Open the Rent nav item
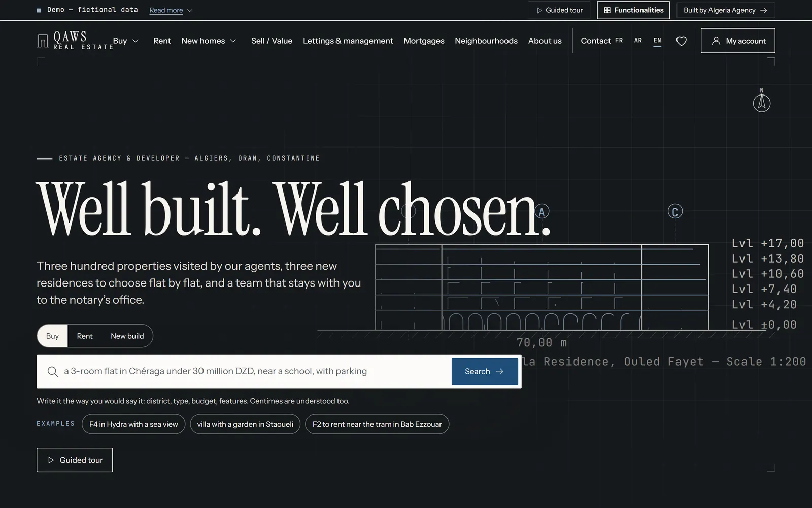Viewport: 812px width, 508px height. point(162,41)
